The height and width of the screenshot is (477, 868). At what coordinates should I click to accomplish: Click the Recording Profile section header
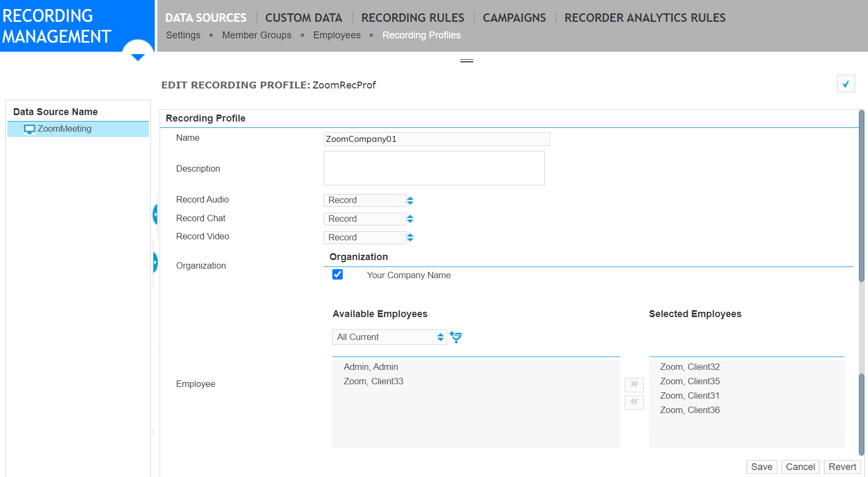(205, 118)
